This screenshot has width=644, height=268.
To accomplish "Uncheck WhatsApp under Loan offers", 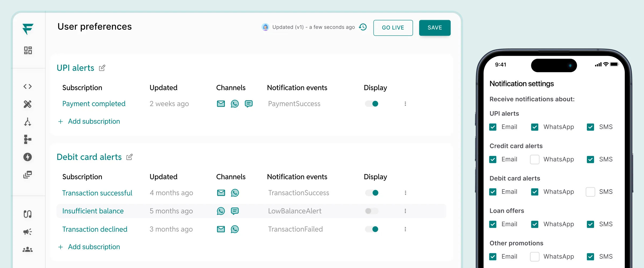I will 535,224.
